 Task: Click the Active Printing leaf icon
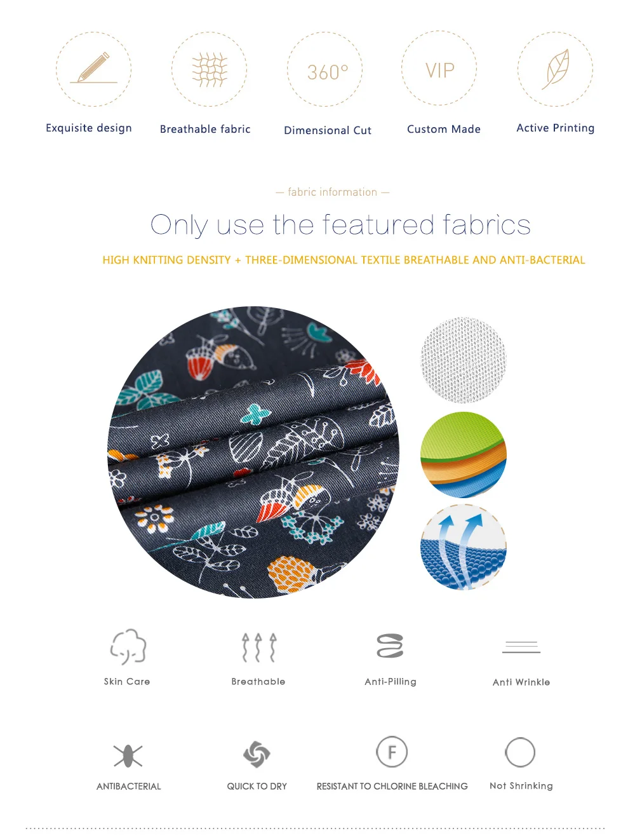(556, 69)
